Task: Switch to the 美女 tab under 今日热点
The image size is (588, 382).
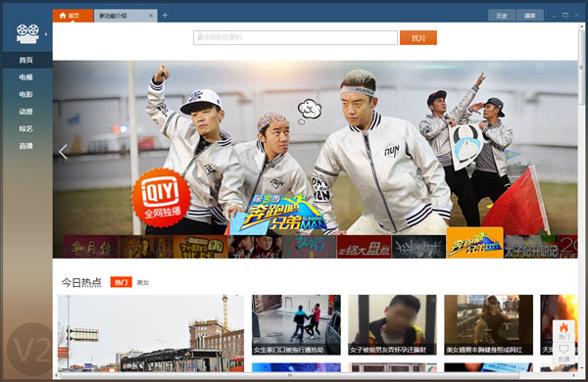Action: click(143, 282)
